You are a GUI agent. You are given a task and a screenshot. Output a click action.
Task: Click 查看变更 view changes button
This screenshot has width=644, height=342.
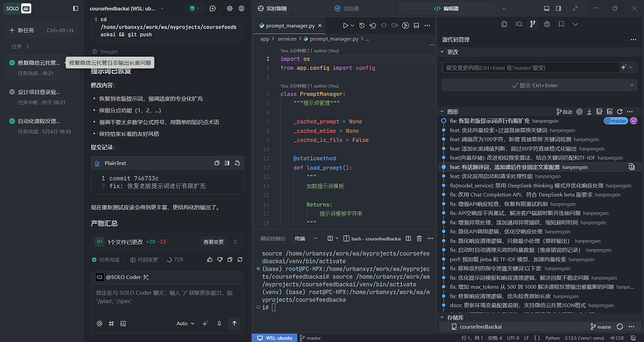214,242
